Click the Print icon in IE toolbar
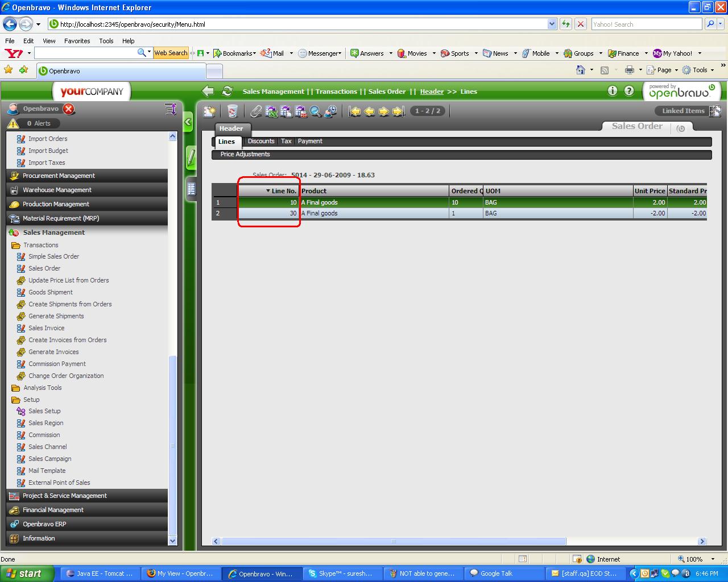The width and height of the screenshot is (728, 582). tap(630, 70)
